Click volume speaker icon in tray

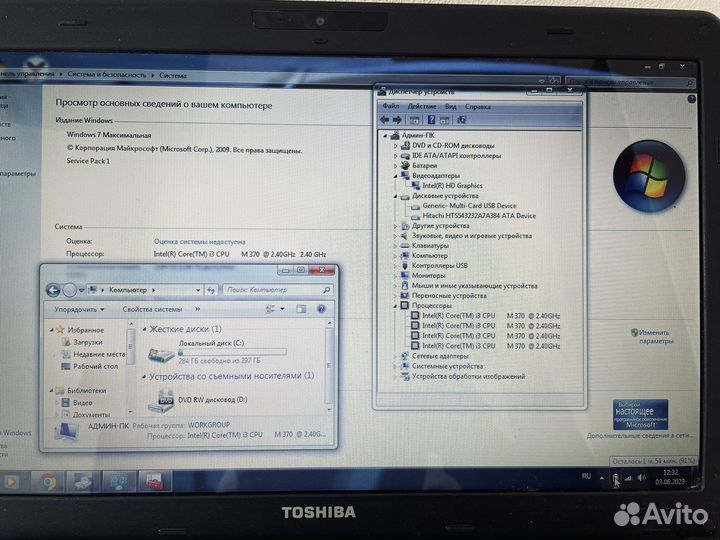pyautogui.click(x=641, y=478)
